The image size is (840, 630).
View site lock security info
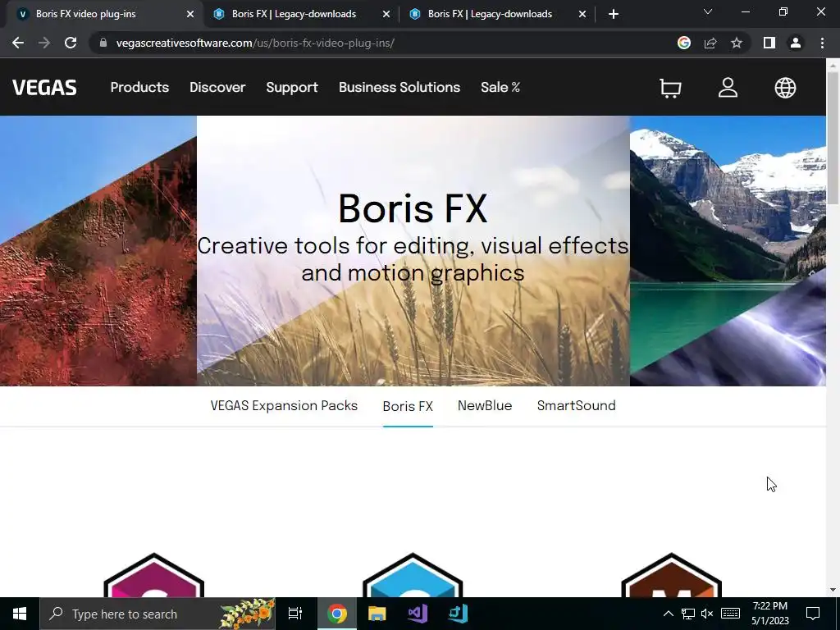click(103, 43)
